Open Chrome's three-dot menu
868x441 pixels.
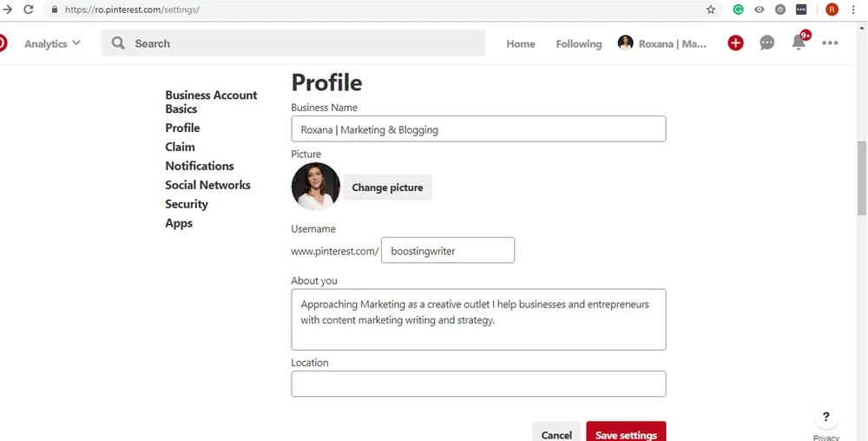coord(853,10)
